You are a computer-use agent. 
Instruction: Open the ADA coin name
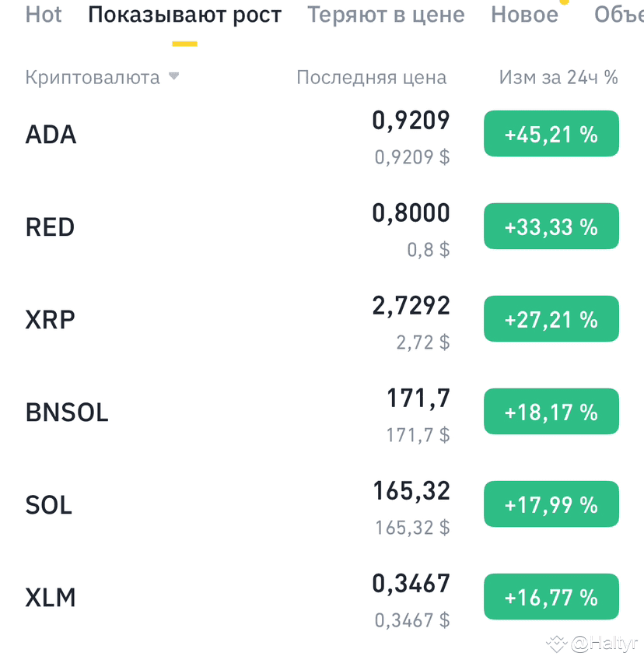coord(51,135)
